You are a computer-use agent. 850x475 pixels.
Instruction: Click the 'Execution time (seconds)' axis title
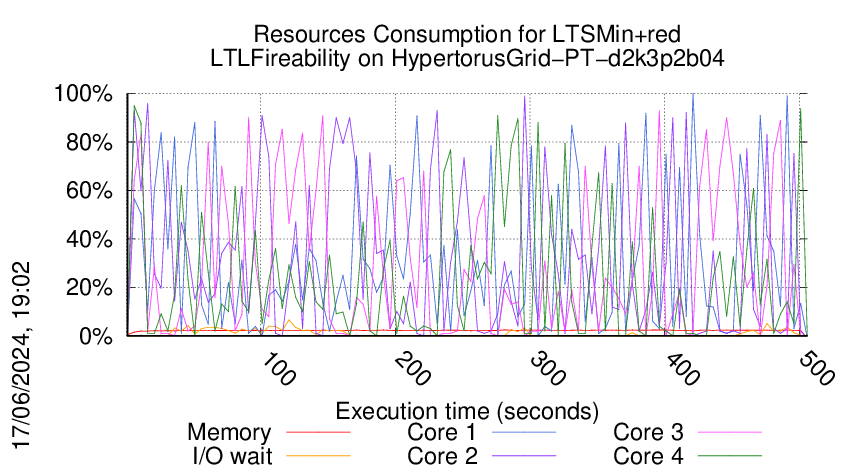click(x=467, y=411)
